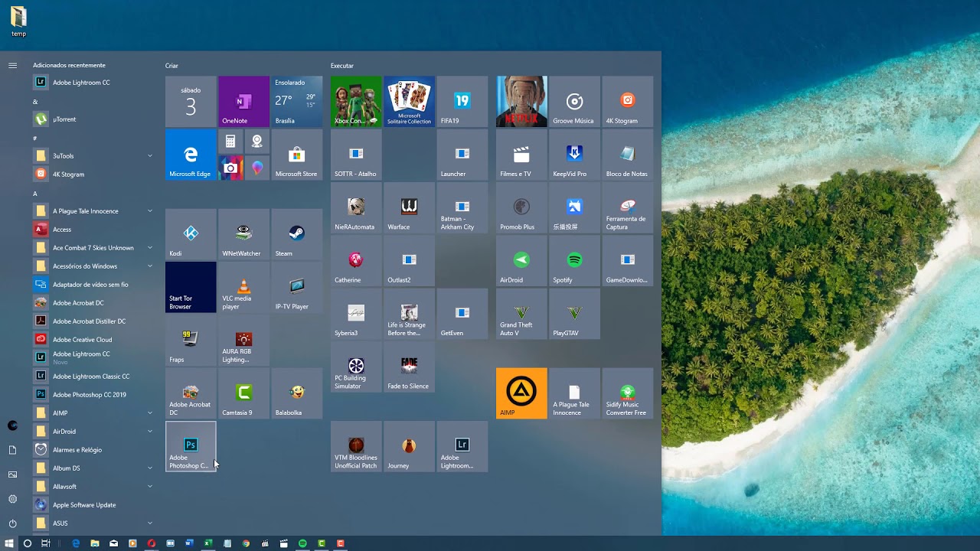Expand the AIMP folder in the app list
Screen dimensions: 980x551
[150, 413]
